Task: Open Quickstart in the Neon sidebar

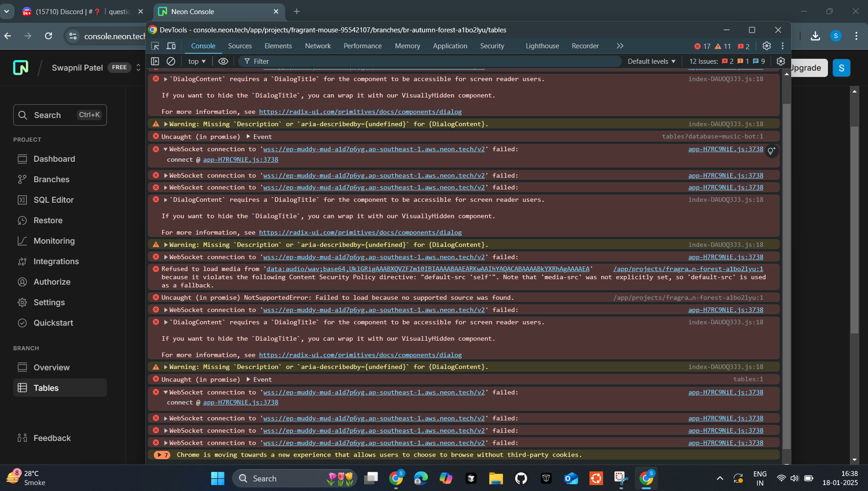Action: coord(60,323)
